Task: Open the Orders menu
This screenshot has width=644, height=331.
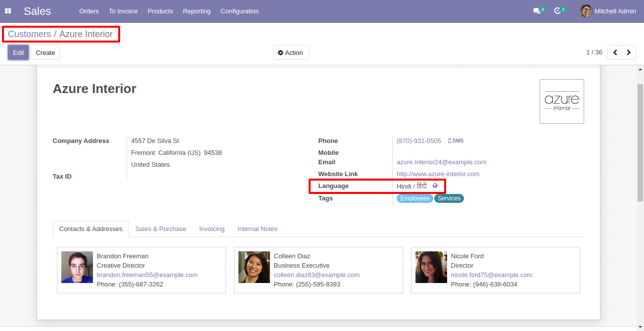Action: tap(89, 11)
